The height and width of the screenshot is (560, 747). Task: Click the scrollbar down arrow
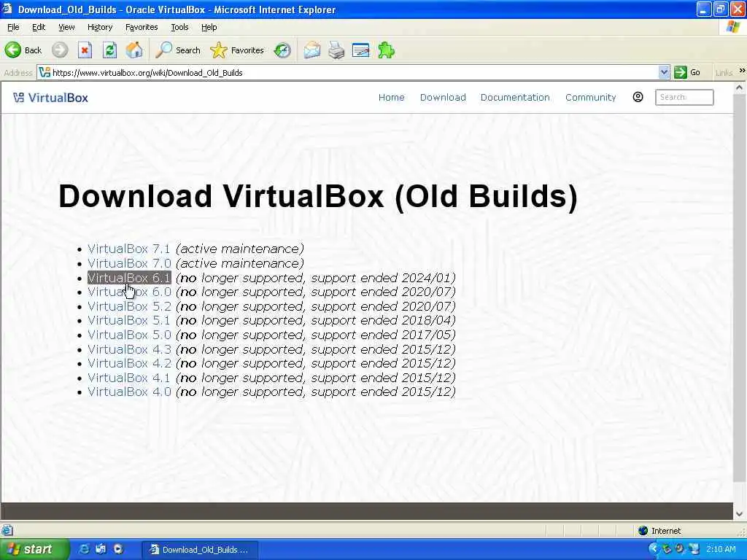740,514
